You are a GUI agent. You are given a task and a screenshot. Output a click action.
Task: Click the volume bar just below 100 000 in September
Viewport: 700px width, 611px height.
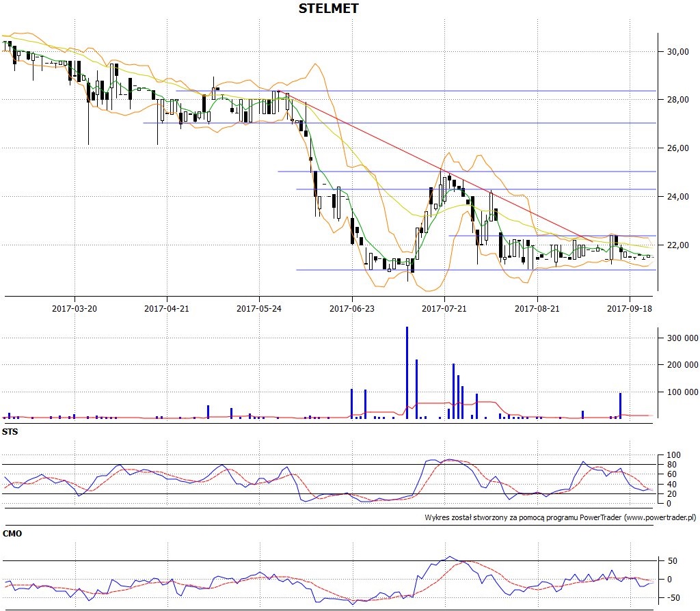[620, 406]
